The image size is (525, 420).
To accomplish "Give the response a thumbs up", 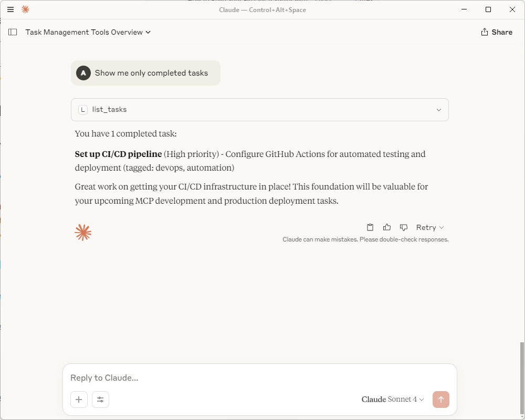I will point(387,227).
